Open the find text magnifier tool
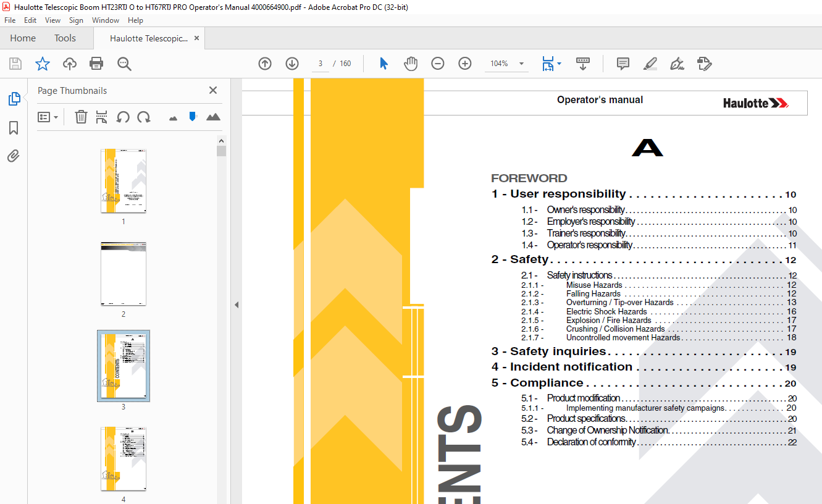 coord(124,64)
